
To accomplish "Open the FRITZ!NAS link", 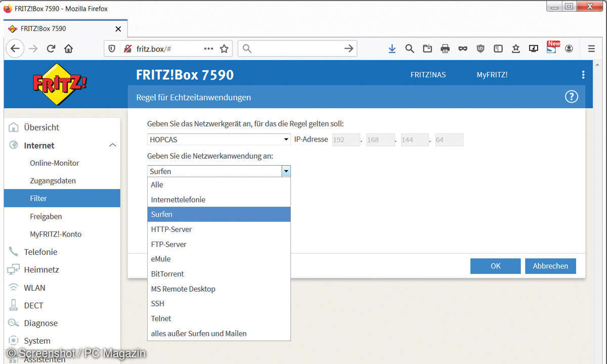I will pyautogui.click(x=428, y=75).
